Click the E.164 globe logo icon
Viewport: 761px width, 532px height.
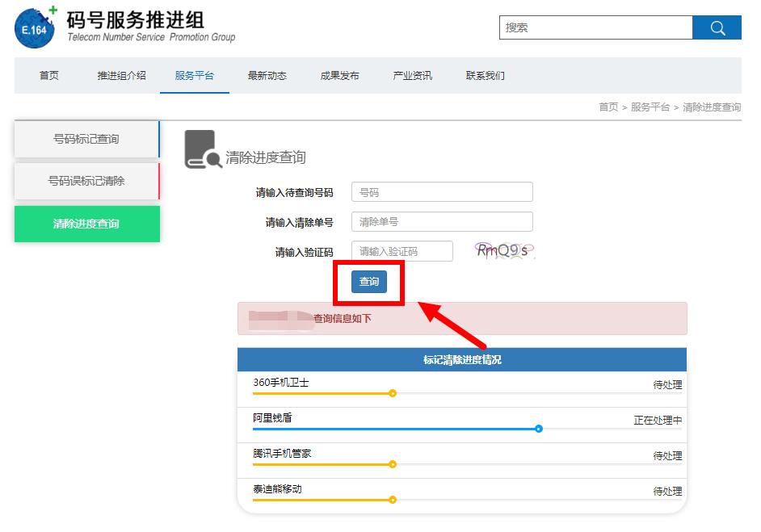click(33, 27)
